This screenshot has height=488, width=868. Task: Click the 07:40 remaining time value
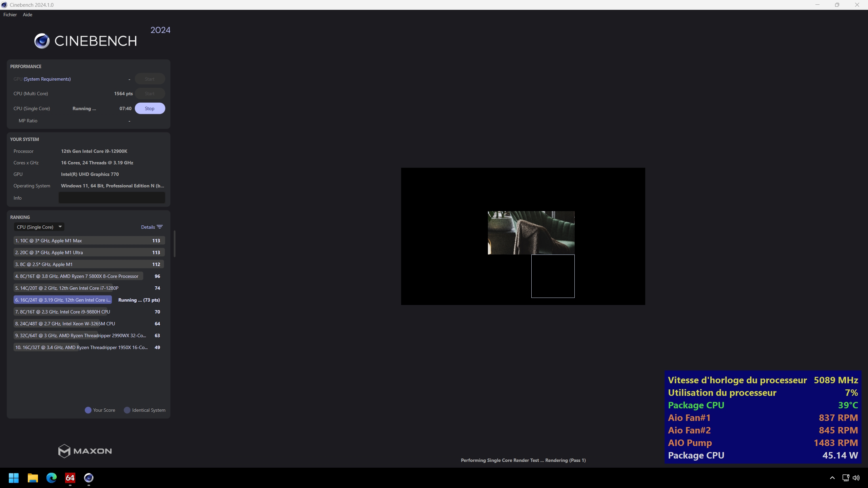tap(125, 108)
